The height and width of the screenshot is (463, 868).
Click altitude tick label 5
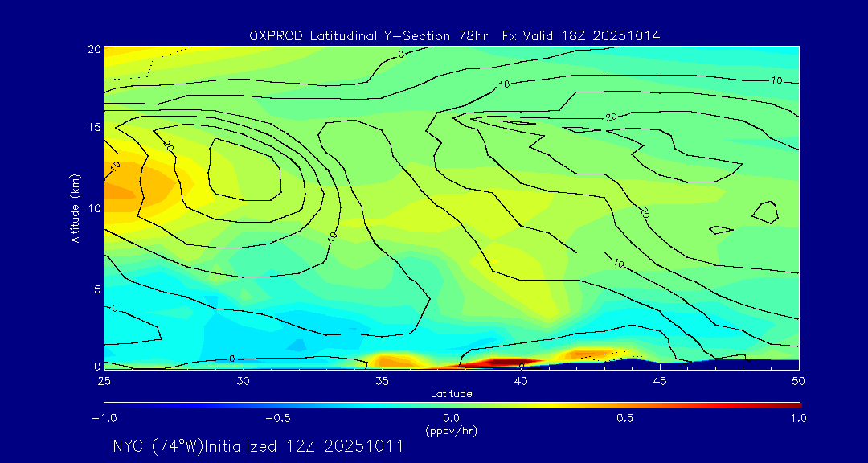[x=98, y=289]
